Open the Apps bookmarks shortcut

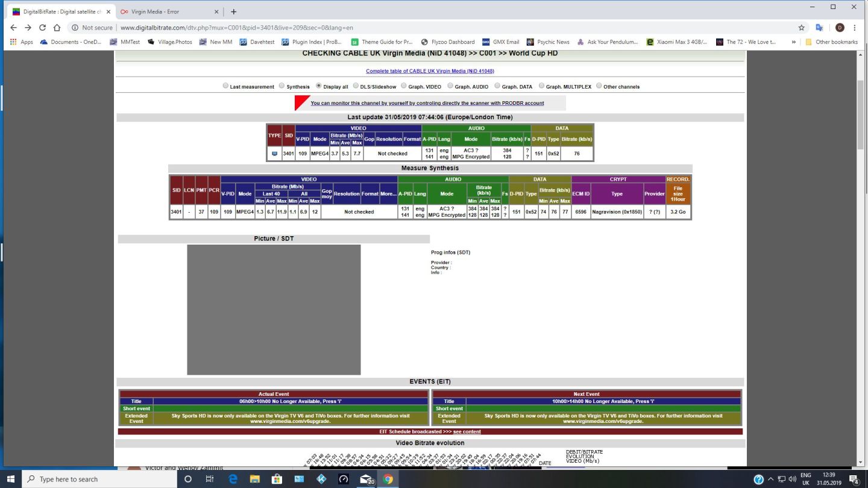22,42
